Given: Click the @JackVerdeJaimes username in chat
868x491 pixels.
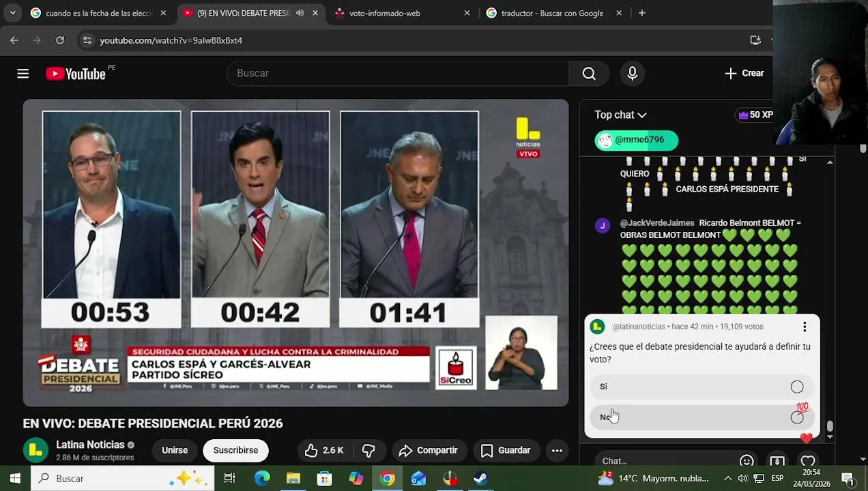Looking at the screenshot, I should pyautogui.click(x=657, y=223).
